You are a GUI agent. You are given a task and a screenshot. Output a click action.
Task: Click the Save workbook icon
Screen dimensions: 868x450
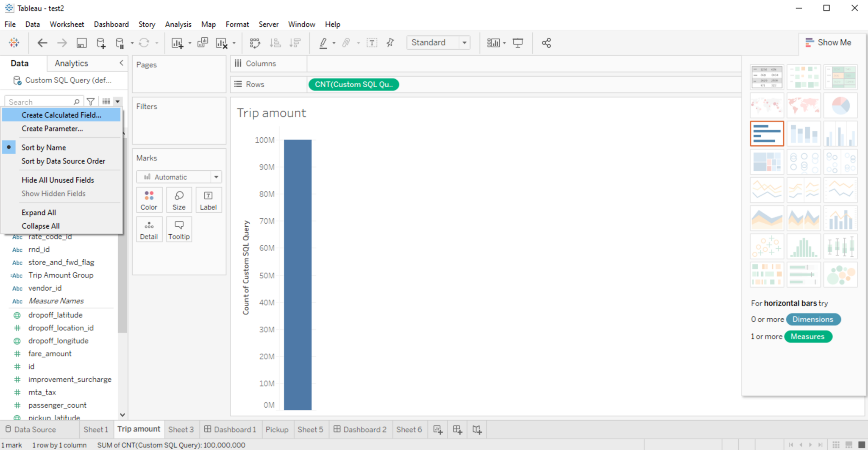[81, 43]
